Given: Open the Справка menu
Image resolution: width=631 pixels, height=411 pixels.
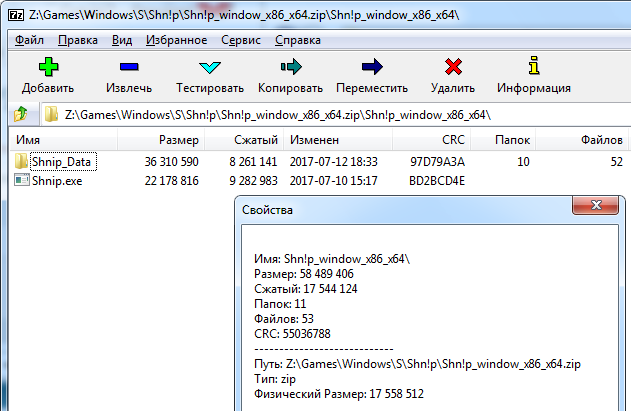Looking at the screenshot, I should click(297, 40).
